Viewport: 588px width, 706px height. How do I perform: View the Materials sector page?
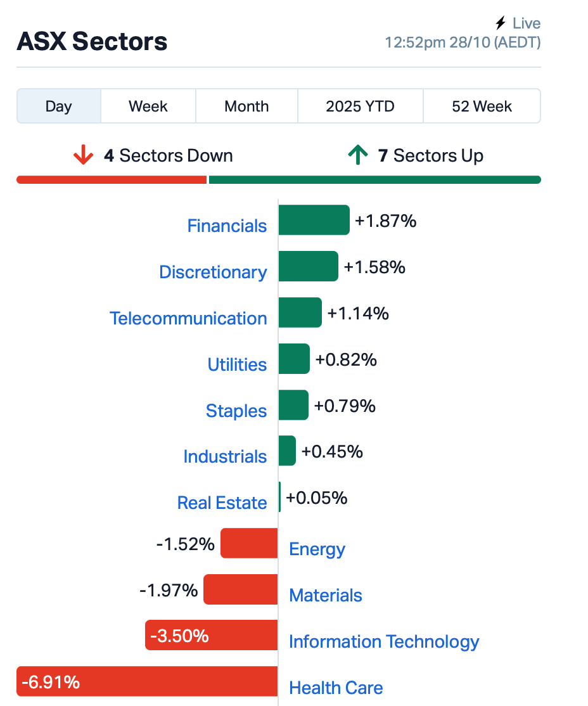pyautogui.click(x=326, y=595)
